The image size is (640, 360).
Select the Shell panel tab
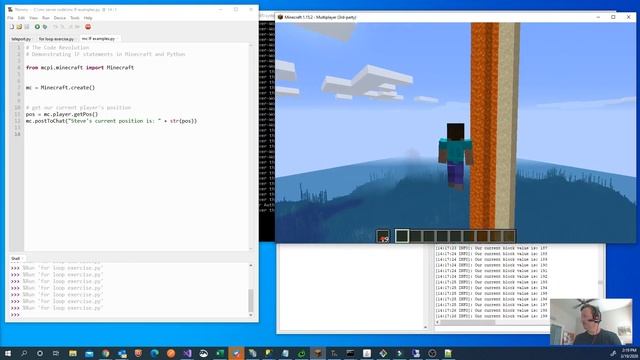tap(16, 258)
